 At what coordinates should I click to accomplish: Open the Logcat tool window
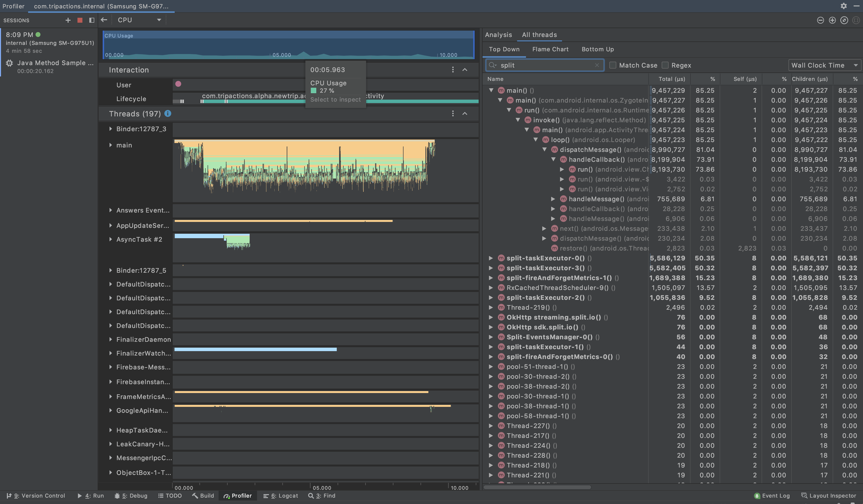click(281, 495)
